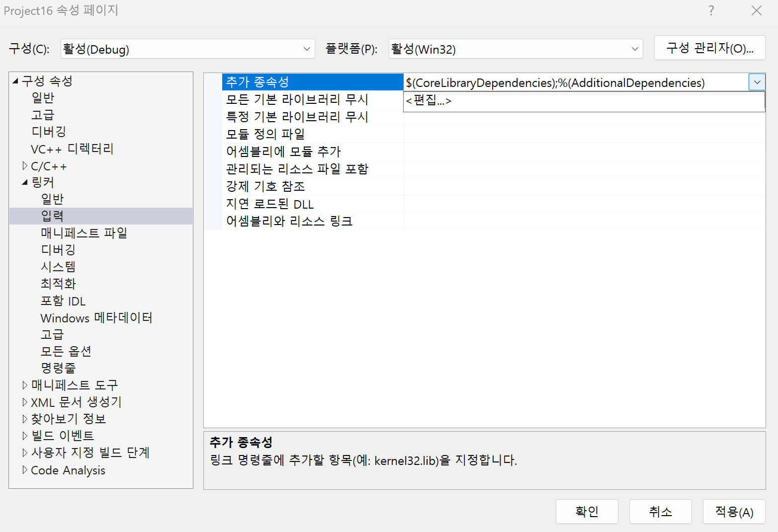Select the 입력 tree item

pos(52,216)
